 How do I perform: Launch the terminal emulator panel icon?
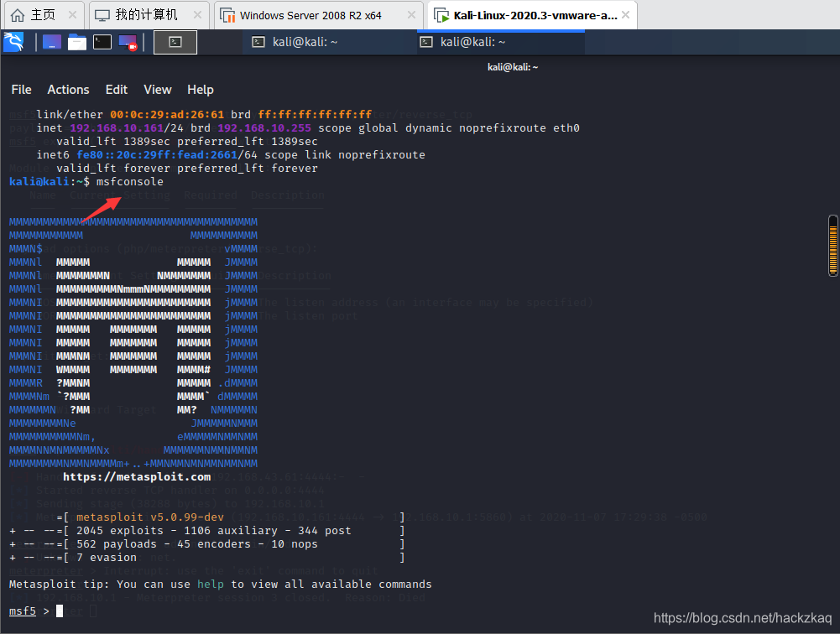(102, 42)
